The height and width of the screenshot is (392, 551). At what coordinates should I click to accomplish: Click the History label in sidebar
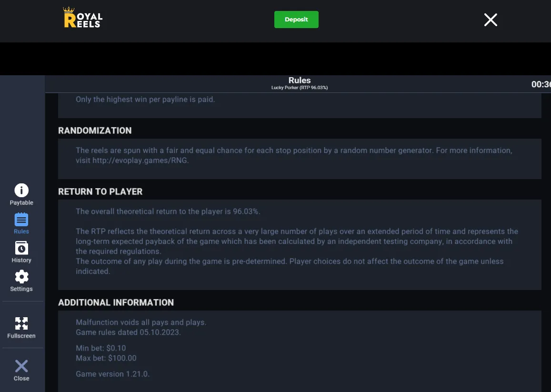(21, 260)
